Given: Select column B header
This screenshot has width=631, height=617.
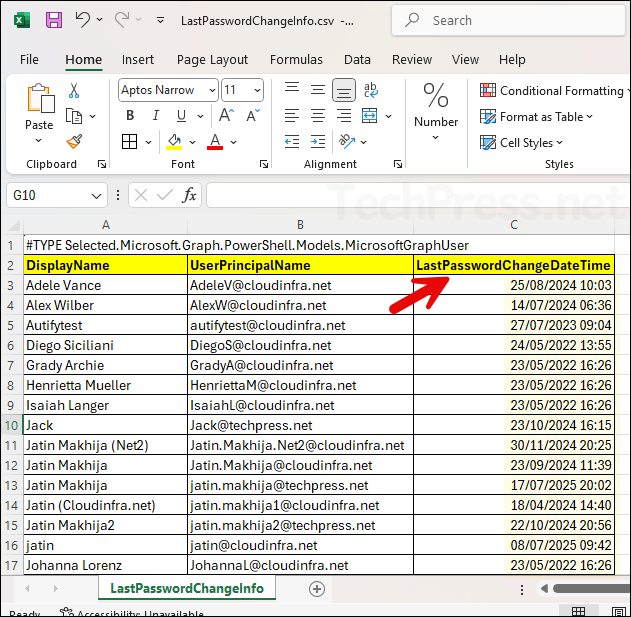Looking at the screenshot, I should pyautogui.click(x=300, y=225).
